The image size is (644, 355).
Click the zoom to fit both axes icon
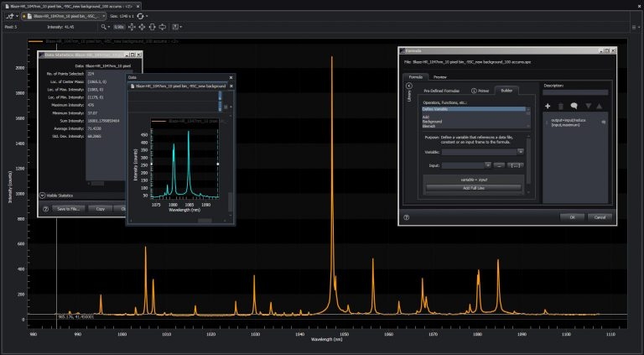click(132, 27)
